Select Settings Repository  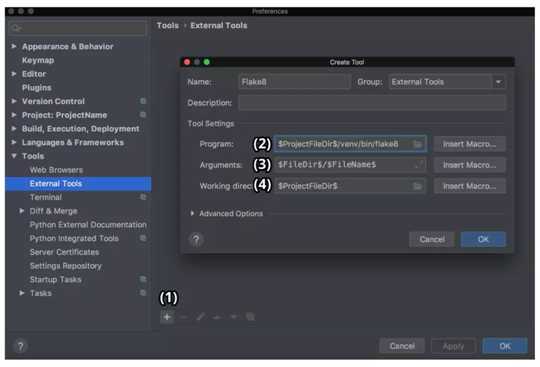point(66,266)
